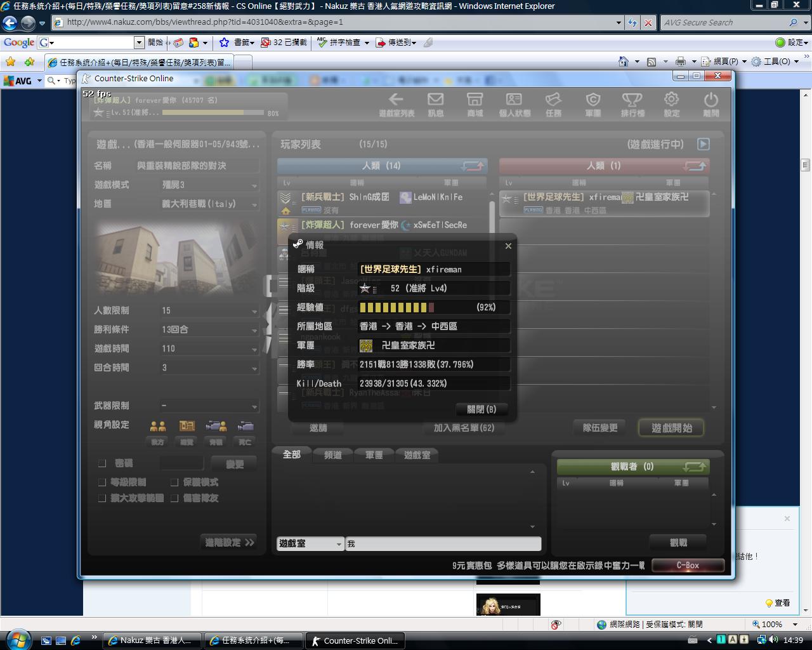Click swap-team arrows on red 人類 (1) header
Viewport: 812px width, 650px height.
(x=695, y=166)
